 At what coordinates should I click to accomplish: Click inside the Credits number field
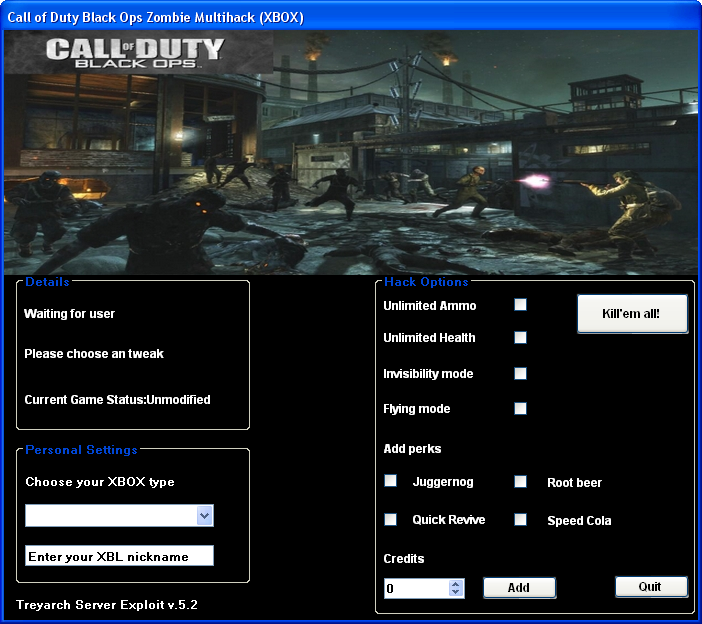click(416, 588)
